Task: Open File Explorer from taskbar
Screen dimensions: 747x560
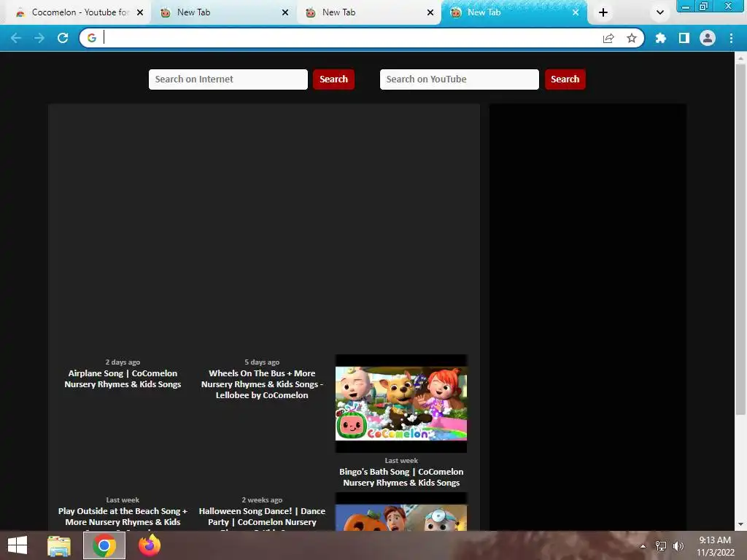Action: coord(59,545)
